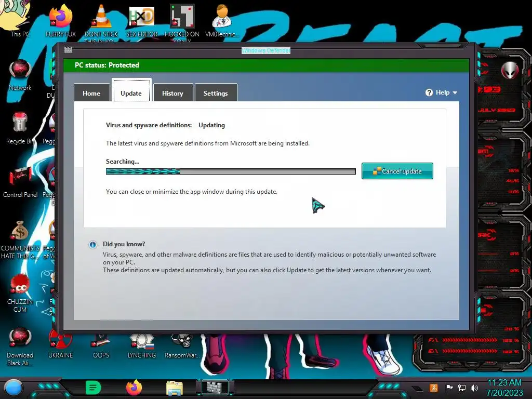
Task: Select the Update tab
Action: tap(131, 90)
